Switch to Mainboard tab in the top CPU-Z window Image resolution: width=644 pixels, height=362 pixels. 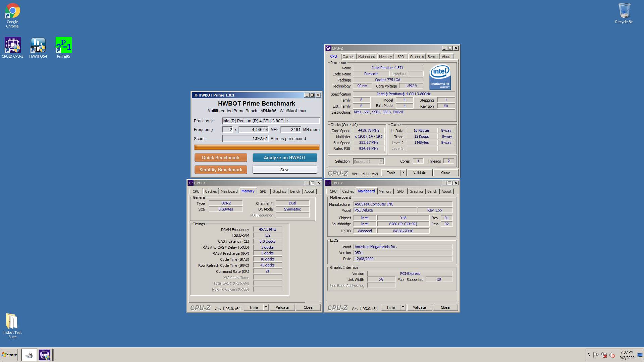point(367,57)
